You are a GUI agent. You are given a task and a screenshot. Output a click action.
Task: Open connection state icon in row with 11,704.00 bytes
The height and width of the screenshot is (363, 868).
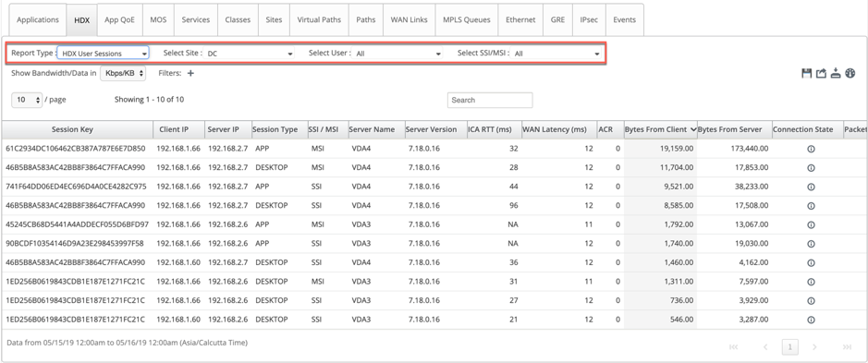[x=811, y=168]
